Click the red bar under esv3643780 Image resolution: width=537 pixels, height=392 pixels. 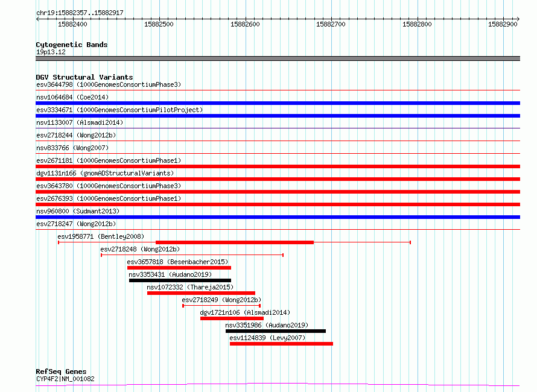(x=278, y=192)
